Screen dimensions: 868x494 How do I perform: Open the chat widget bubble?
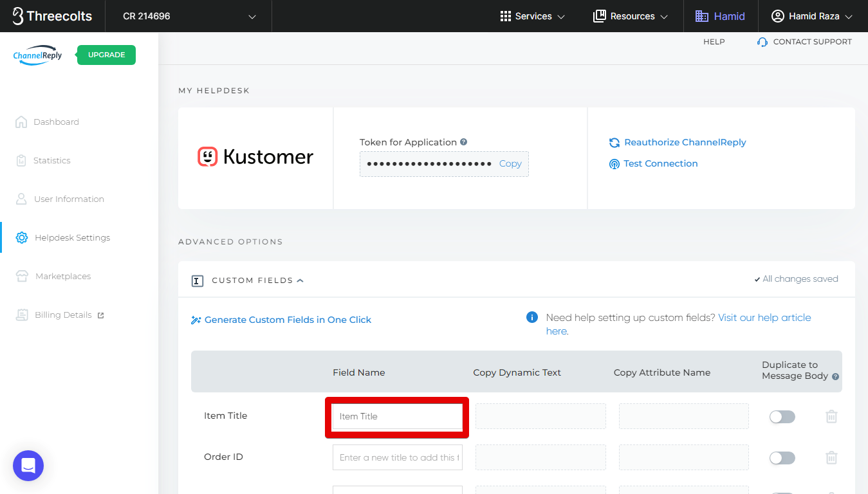coord(28,466)
